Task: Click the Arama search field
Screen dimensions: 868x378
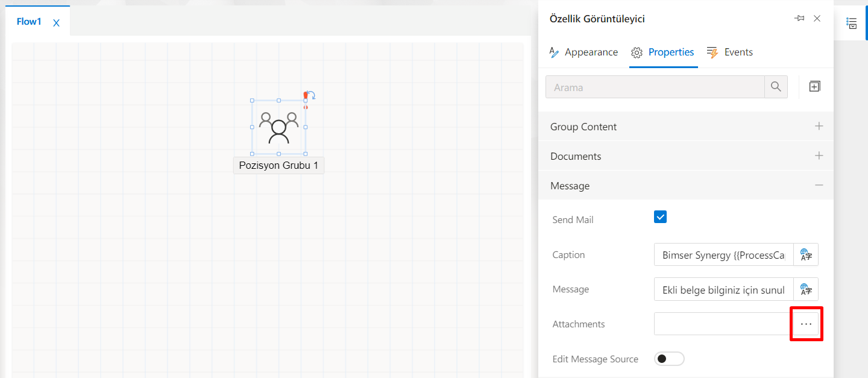Action: pos(655,87)
